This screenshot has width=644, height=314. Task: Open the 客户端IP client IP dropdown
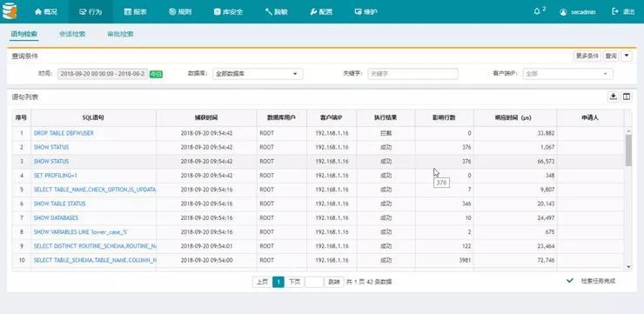pyautogui.click(x=567, y=74)
